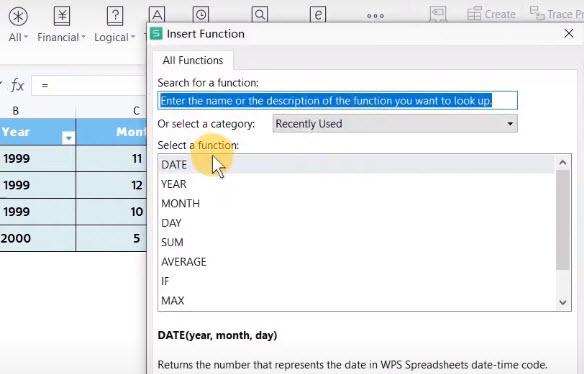The height and width of the screenshot is (374, 584).
Task: Click the Year table header cell
Action: [37, 132]
